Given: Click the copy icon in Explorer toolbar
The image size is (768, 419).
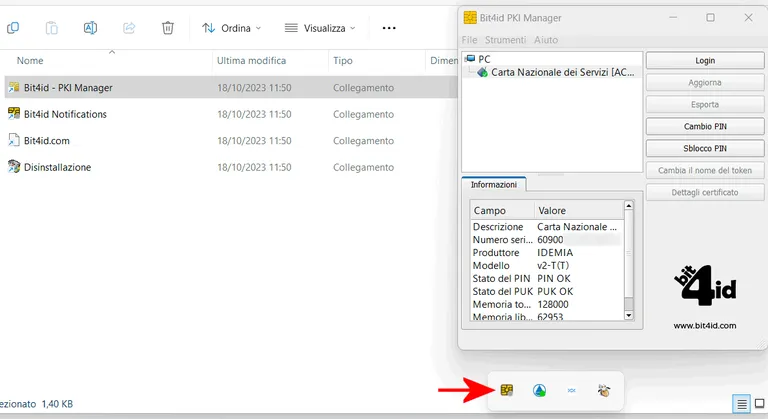Looking at the screenshot, I should tap(13, 28).
